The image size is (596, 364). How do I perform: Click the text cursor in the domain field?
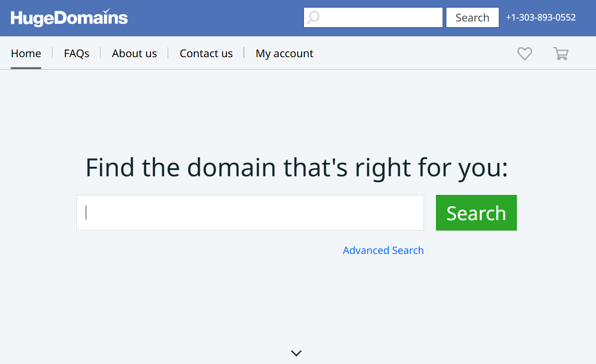(x=86, y=212)
